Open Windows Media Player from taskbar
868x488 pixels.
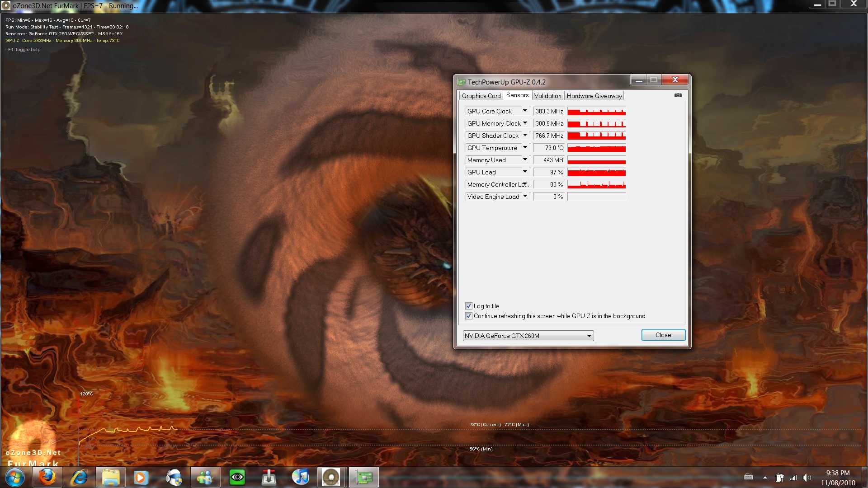click(x=141, y=477)
